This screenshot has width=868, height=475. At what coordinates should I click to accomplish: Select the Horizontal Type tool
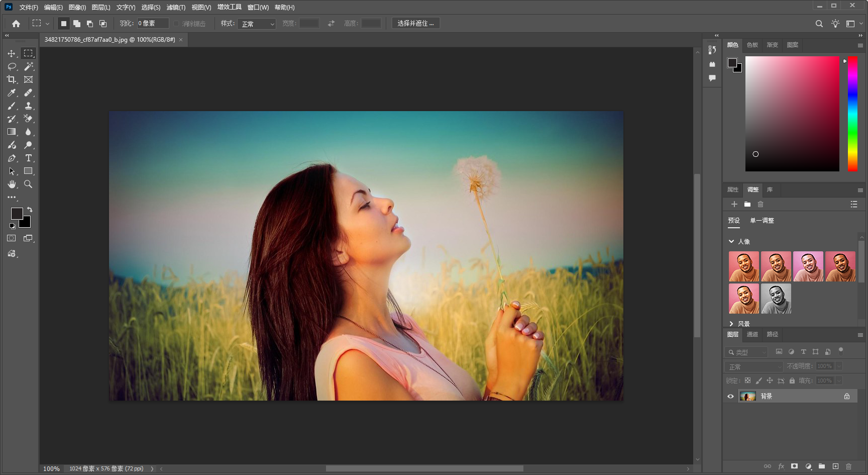pyautogui.click(x=29, y=158)
